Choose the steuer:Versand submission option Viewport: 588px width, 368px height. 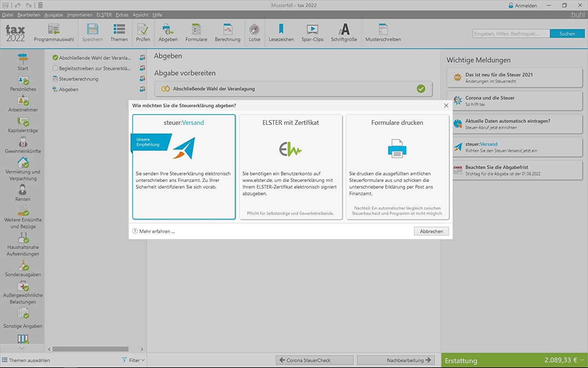[184, 166]
